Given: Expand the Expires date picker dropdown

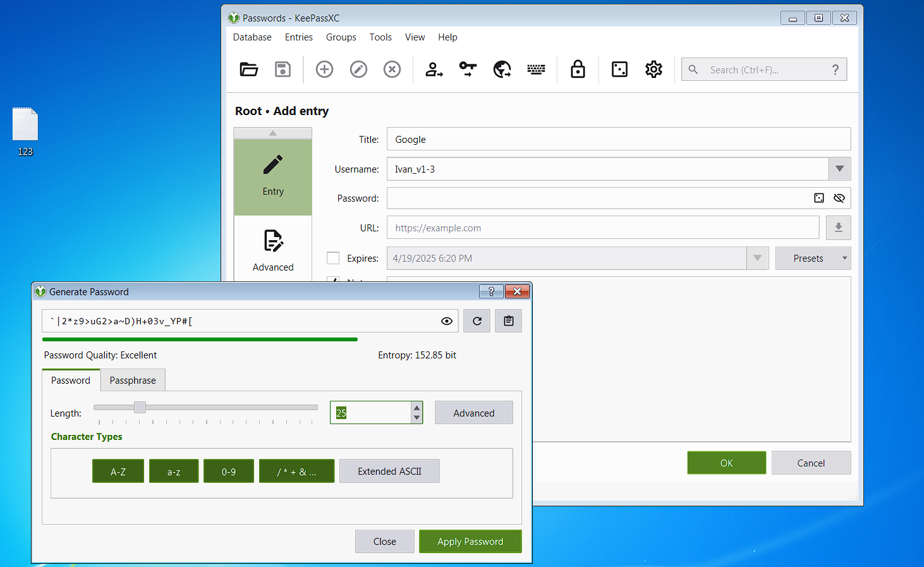Looking at the screenshot, I should (757, 258).
